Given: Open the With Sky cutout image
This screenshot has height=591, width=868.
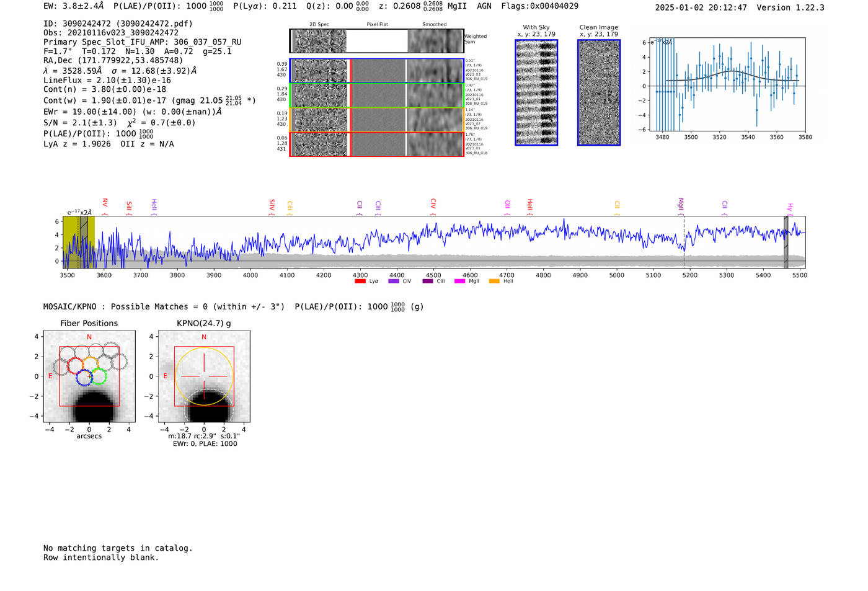Looking at the screenshot, I should pyautogui.click(x=536, y=92).
